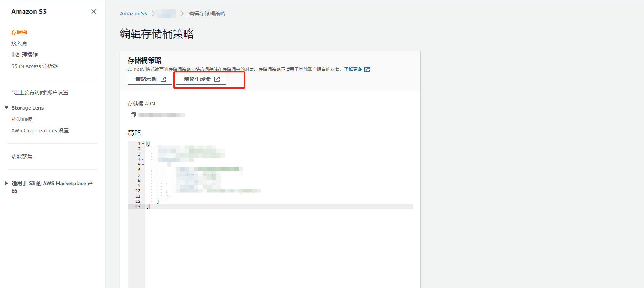The width and height of the screenshot is (644, 288).
Task: Open the 了解更多 external link icon
Action: point(367,69)
